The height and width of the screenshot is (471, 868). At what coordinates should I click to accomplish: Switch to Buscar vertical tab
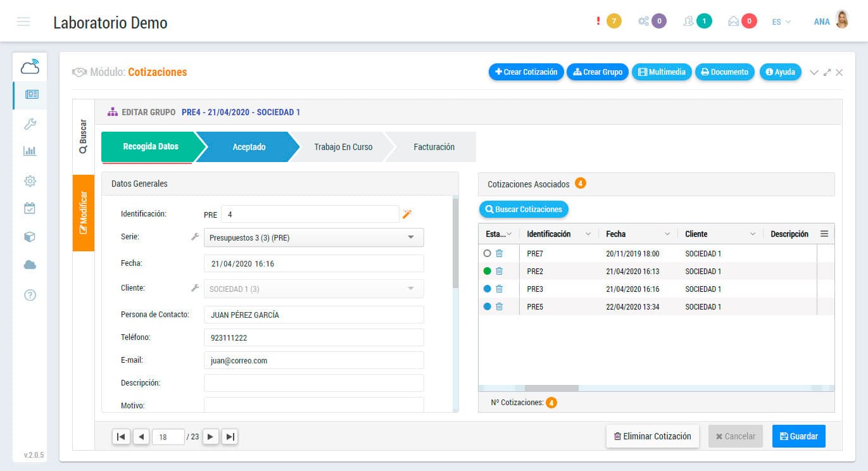tap(84, 137)
